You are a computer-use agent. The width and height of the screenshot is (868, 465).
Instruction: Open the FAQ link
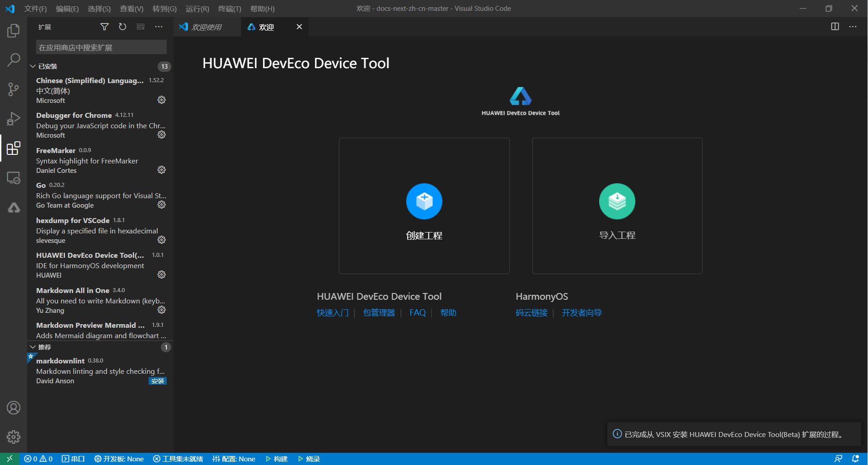(x=418, y=313)
